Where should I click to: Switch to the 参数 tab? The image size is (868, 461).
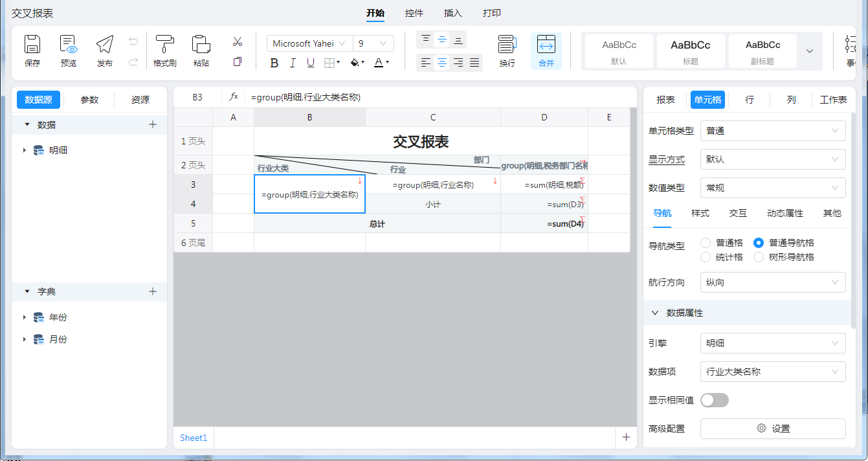coord(89,100)
